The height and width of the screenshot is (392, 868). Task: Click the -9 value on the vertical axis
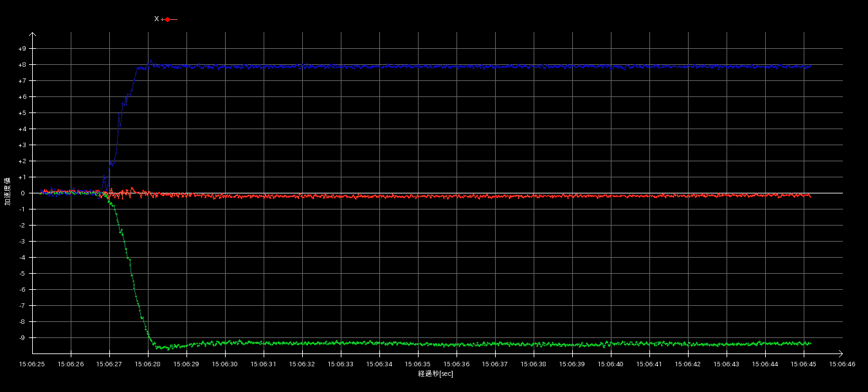coord(23,338)
